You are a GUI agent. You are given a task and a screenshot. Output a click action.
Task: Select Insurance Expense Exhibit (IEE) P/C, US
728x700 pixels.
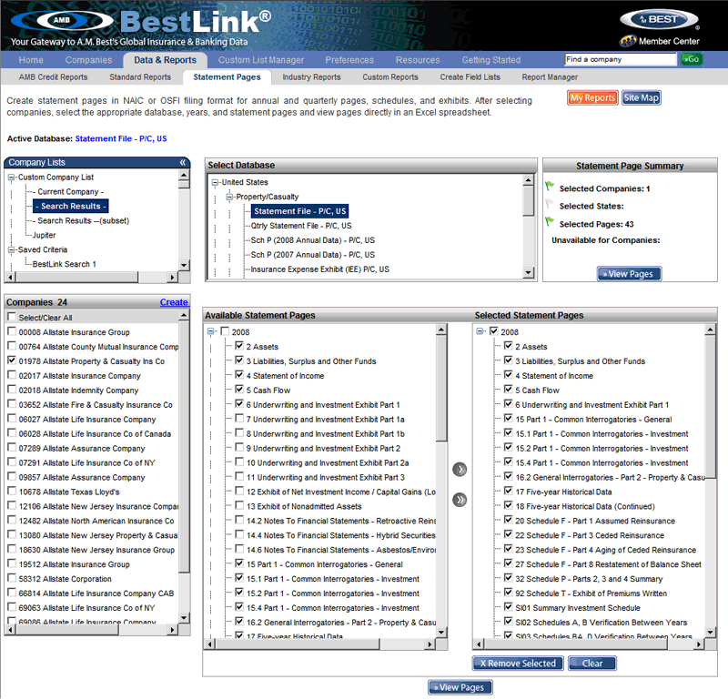(320, 269)
